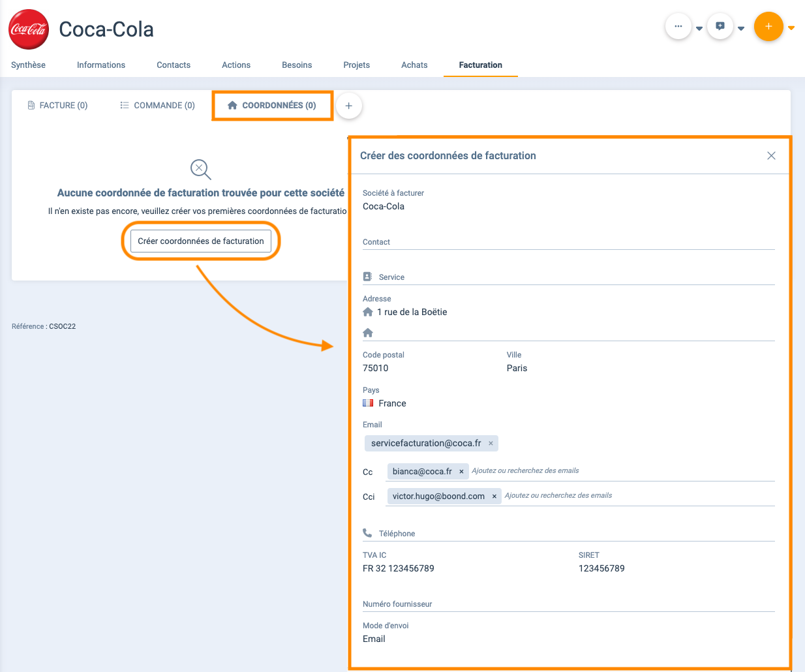Click the round plus button beside sub-tabs
805x672 pixels.
[x=349, y=106]
